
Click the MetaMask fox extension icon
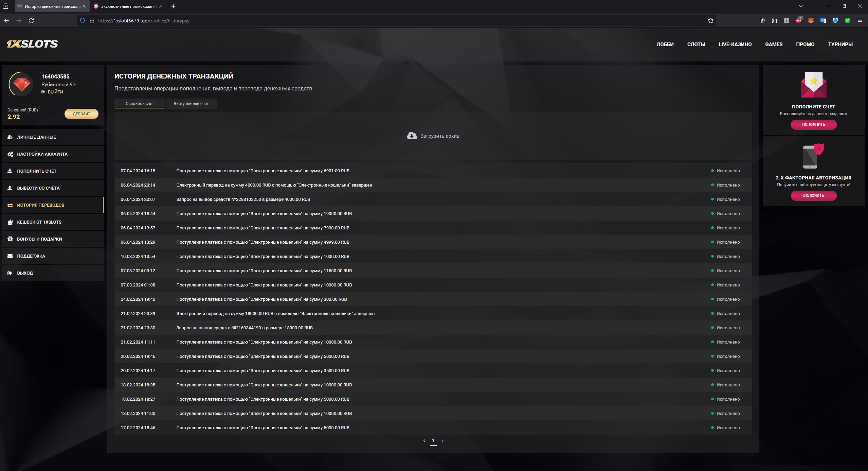click(811, 21)
